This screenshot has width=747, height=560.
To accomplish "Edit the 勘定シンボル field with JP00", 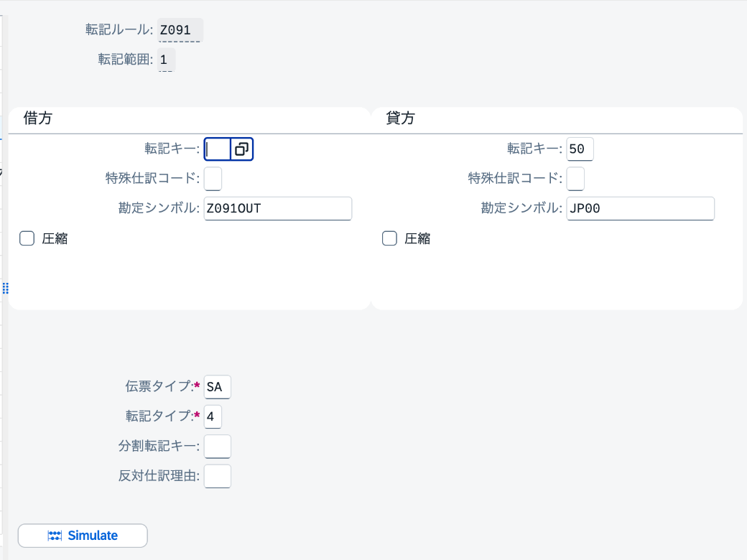I will (640, 209).
